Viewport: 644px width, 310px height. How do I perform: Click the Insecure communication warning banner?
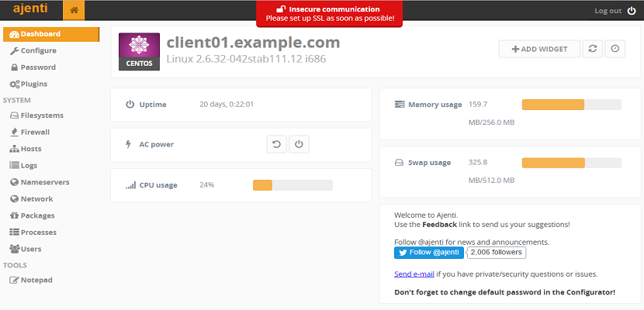coord(329,14)
